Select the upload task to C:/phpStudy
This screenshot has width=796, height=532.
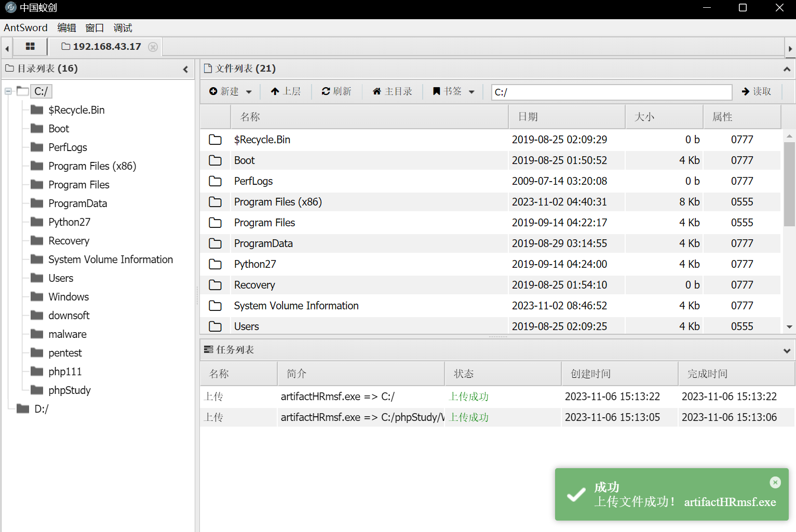pyautogui.click(x=497, y=417)
